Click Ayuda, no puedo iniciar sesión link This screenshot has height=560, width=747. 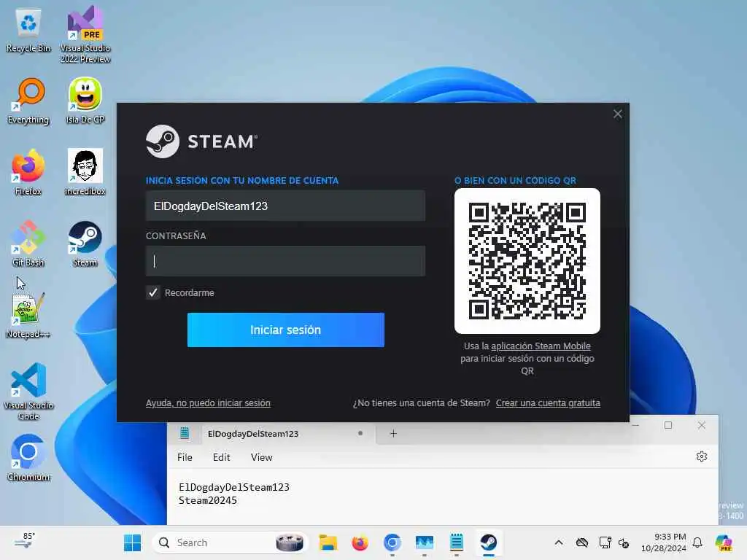208,402
